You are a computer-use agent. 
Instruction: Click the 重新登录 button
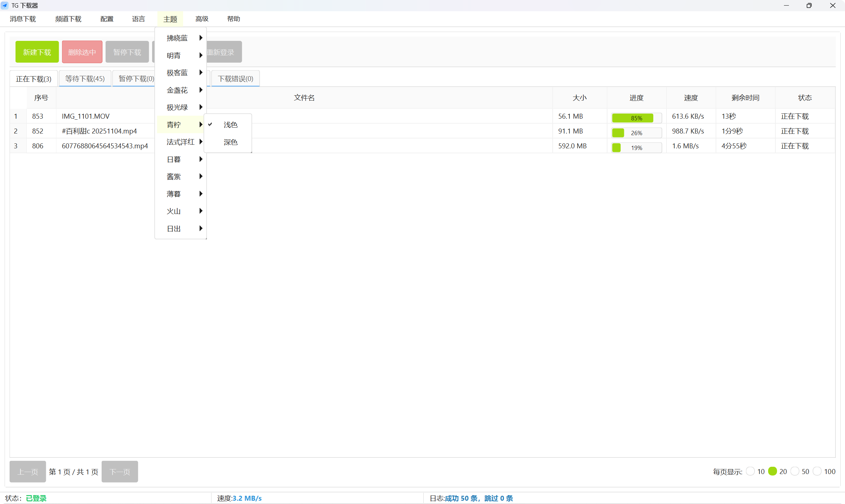click(x=221, y=52)
